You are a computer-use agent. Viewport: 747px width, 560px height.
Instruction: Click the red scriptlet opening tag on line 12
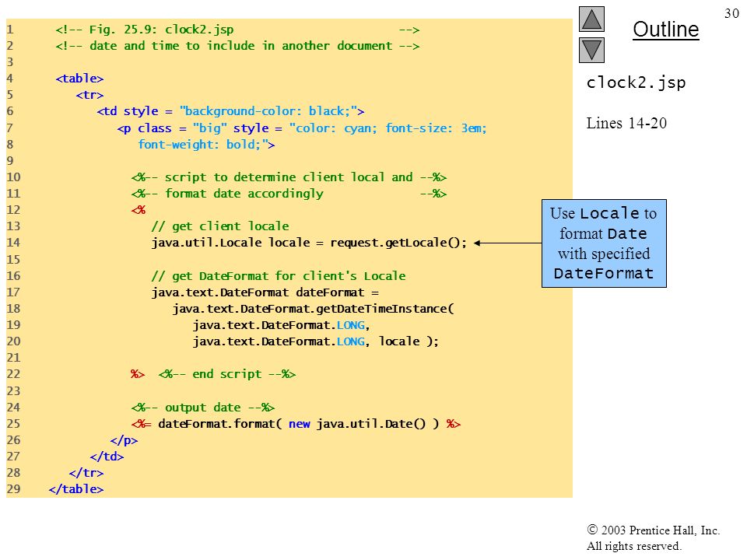139,209
